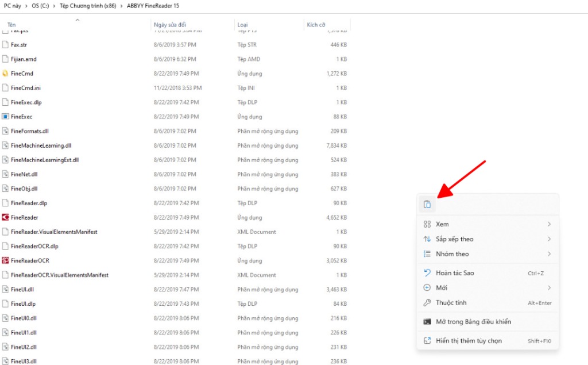Click the FineMachineLearningExt.dll file icon

click(x=5, y=160)
